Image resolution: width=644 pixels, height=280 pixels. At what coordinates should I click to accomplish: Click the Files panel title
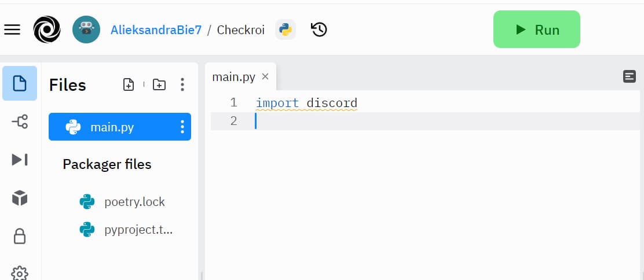[67, 86]
